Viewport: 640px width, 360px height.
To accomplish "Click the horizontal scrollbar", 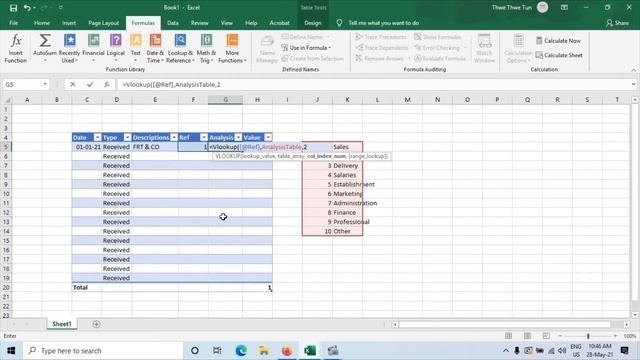I will [x=504, y=324].
